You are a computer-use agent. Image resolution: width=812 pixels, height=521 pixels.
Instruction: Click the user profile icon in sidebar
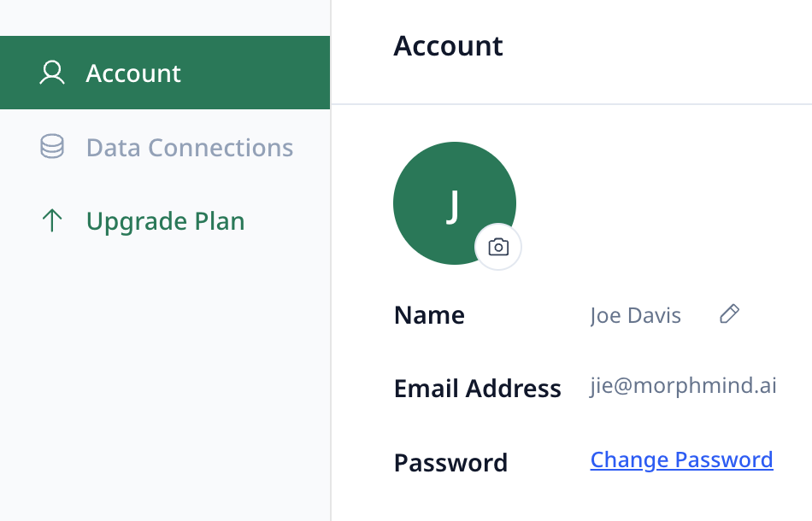(52, 73)
